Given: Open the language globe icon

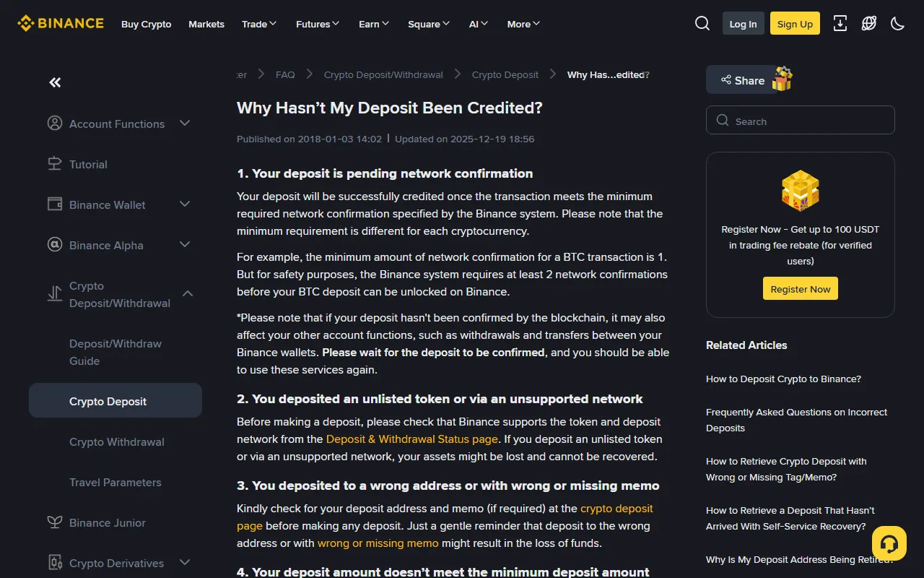Looking at the screenshot, I should (869, 23).
